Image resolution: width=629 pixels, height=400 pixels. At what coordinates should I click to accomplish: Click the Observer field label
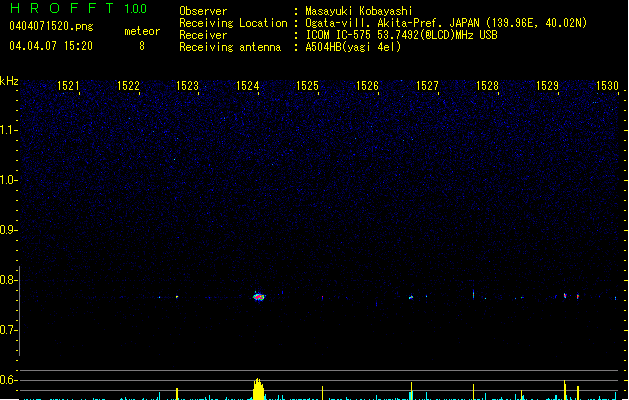[x=203, y=11]
